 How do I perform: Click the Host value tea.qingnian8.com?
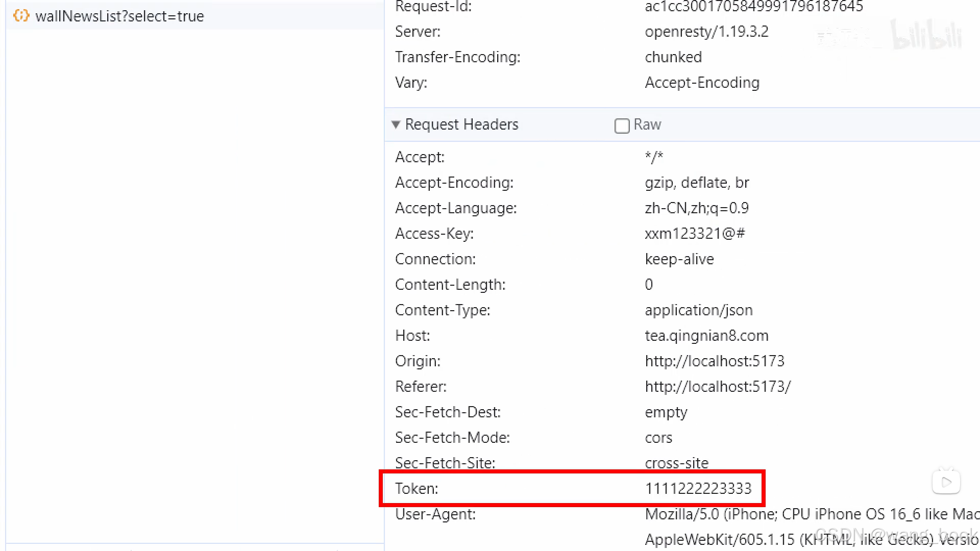click(706, 336)
